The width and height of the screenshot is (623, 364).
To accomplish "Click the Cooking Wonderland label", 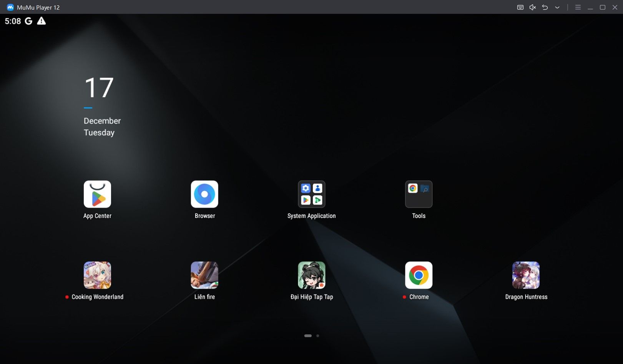I will (x=98, y=297).
